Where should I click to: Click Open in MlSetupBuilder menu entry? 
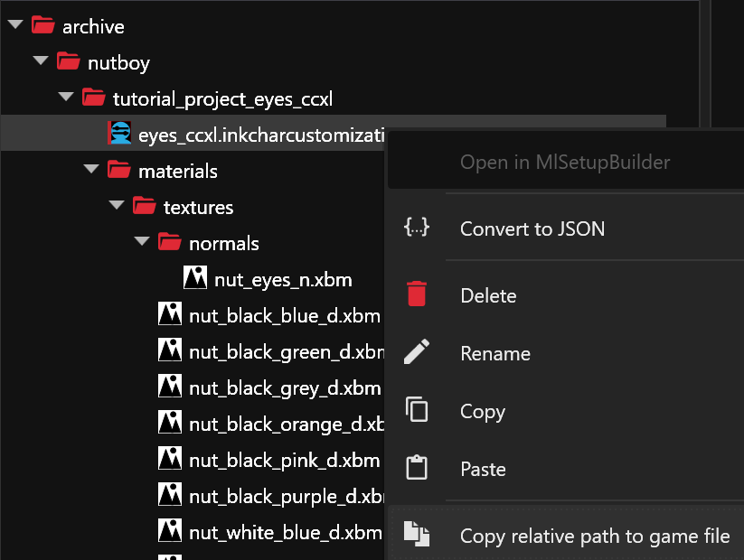(x=564, y=163)
